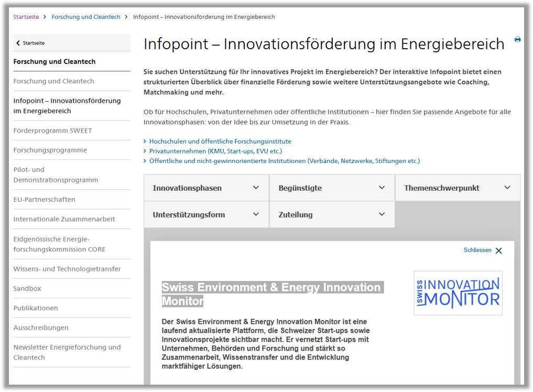Select Pilot- und Demonstrationsprogramm sidebar item

(56, 175)
